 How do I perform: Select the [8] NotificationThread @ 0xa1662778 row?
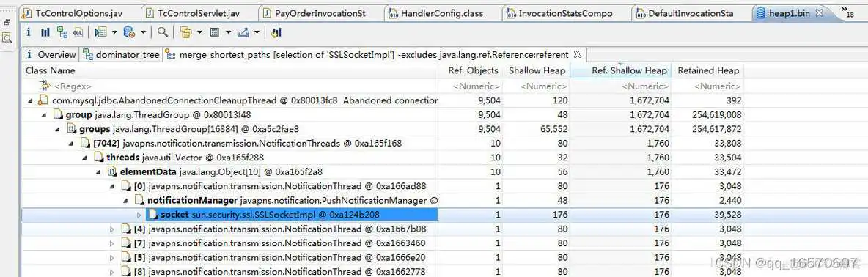tap(383, 271)
